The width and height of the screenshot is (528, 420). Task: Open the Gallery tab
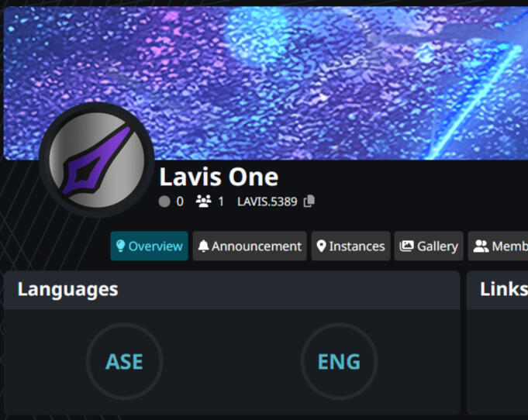[429, 246]
